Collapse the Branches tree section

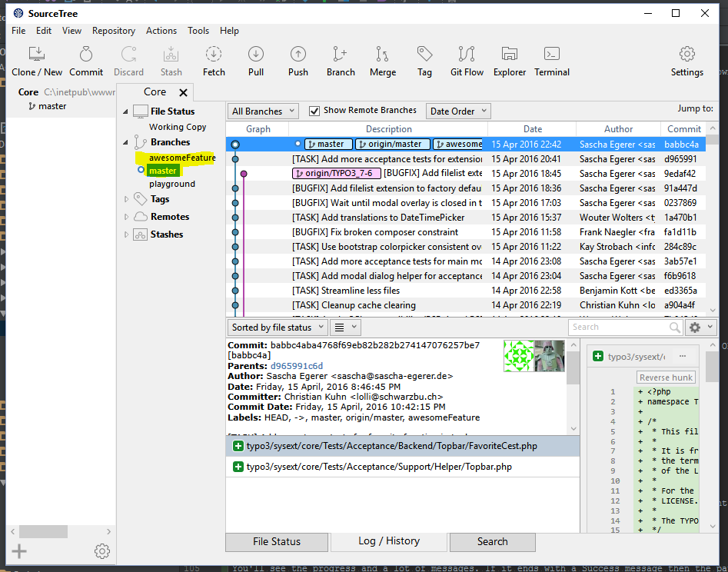click(x=125, y=142)
